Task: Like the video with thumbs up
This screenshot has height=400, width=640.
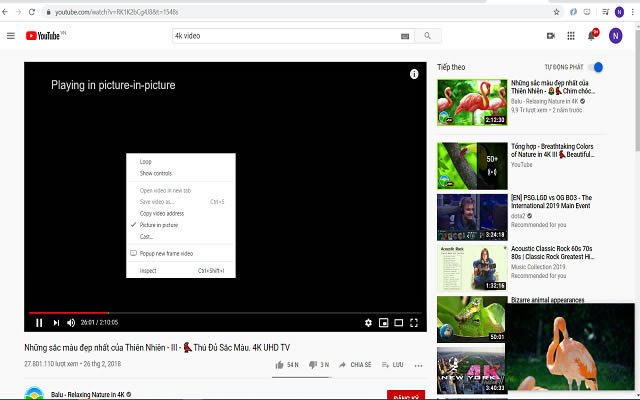Action: pyautogui.click(x=280, y=365)
